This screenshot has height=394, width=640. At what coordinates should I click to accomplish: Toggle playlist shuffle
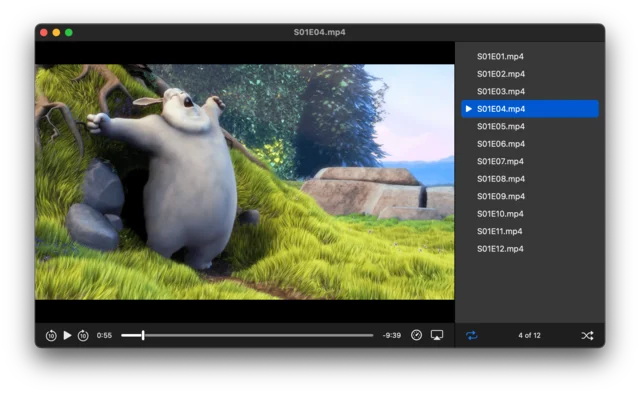(x=587, y=336)
